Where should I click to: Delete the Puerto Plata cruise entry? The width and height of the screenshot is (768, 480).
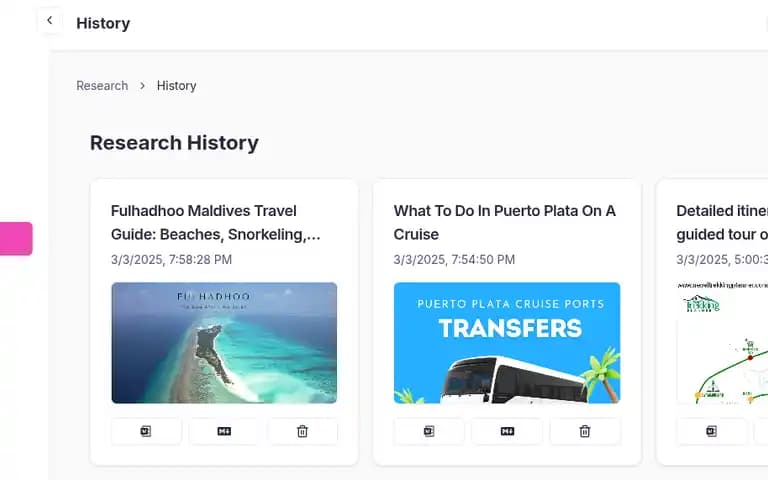click(x=585, y=431)
